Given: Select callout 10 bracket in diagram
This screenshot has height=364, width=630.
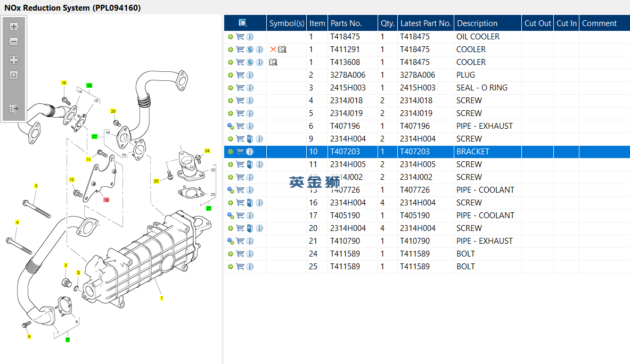Looking at the screenshot, I should tap(106, 200).
